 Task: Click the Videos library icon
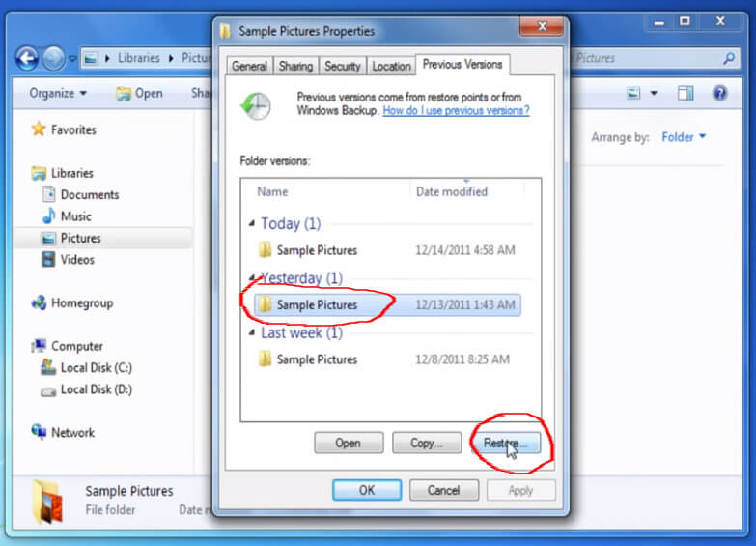tap(48, 259)
